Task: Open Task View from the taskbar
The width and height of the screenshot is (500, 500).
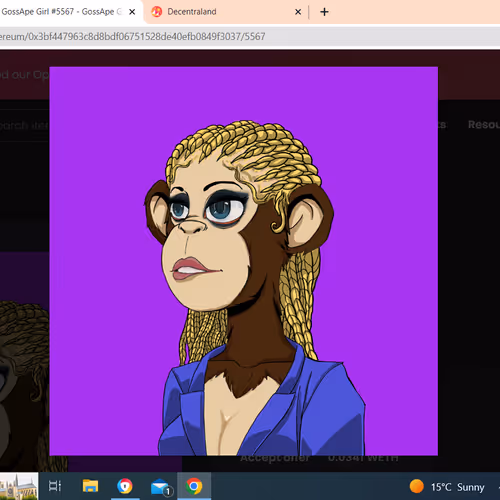Action: pos(55,486)
